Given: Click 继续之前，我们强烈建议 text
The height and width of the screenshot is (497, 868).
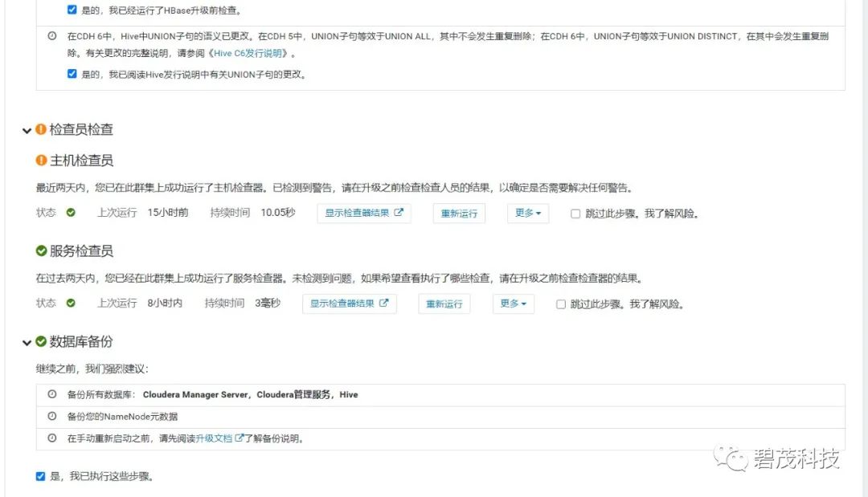Looking at the screenshot, I should point(92,369).
